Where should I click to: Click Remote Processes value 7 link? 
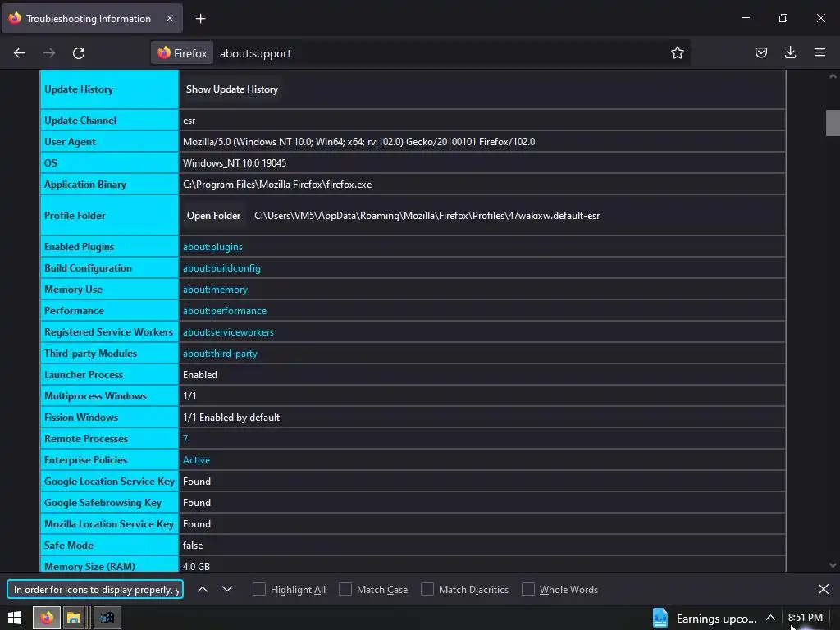[x=185, y=439]
